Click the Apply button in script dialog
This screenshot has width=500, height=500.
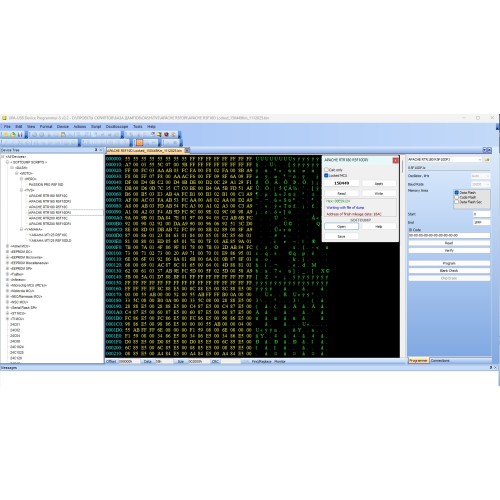379,183
